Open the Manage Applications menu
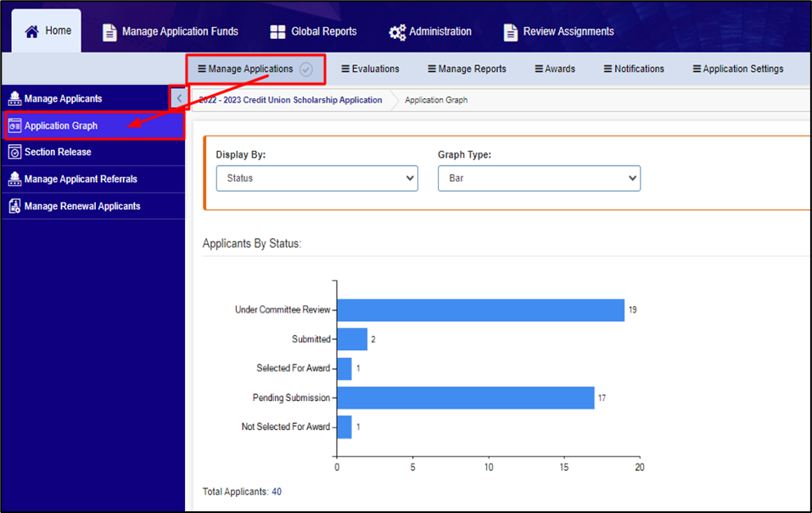Image resolution: width=812 pixels, height=513 pixels. pos(256,70)
